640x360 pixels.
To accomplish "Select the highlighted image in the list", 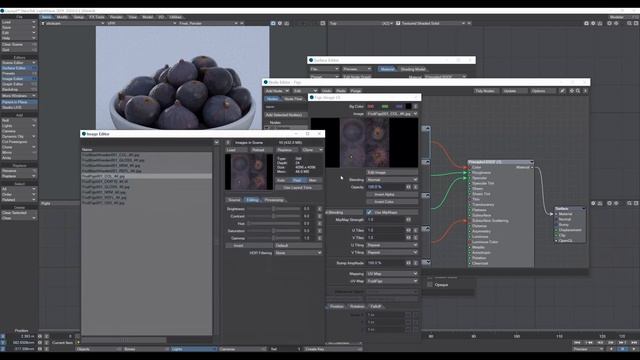I will pos(147,176).
